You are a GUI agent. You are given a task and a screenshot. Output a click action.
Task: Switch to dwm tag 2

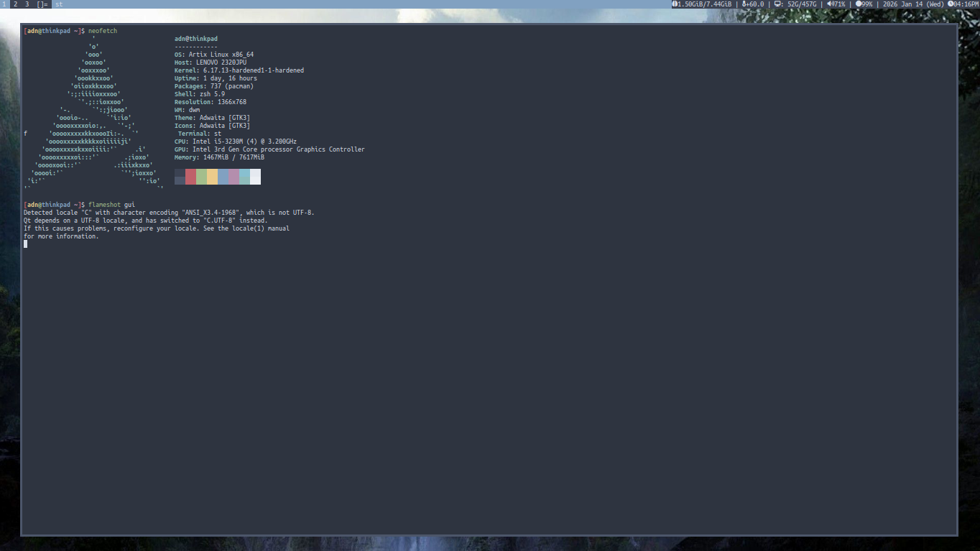pos(16,4)
